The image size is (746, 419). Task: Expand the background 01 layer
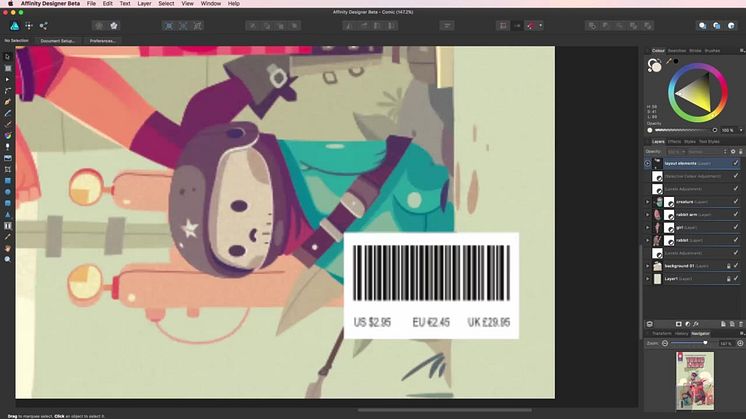coord(648,266)
